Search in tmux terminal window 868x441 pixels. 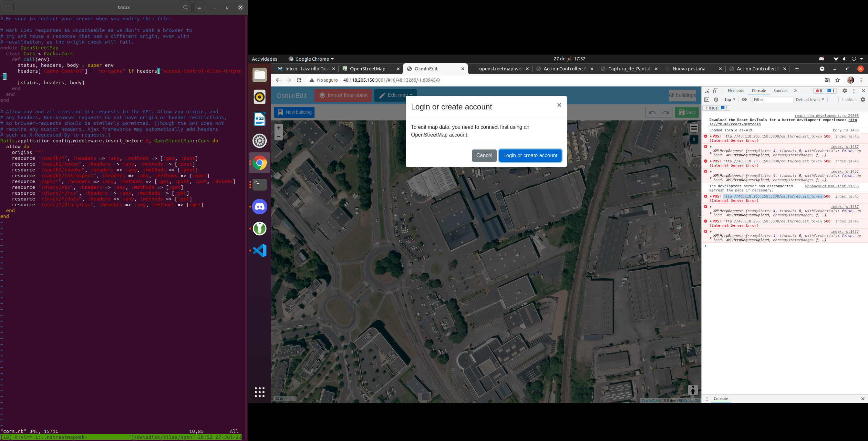185,7
